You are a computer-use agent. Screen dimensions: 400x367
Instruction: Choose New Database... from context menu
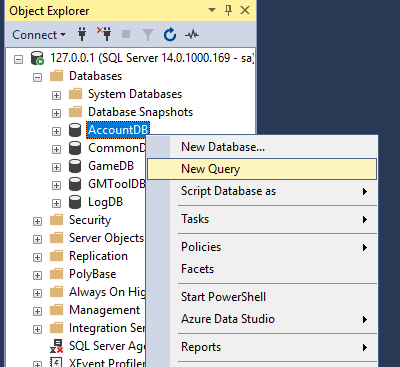(x=262, y=147)
